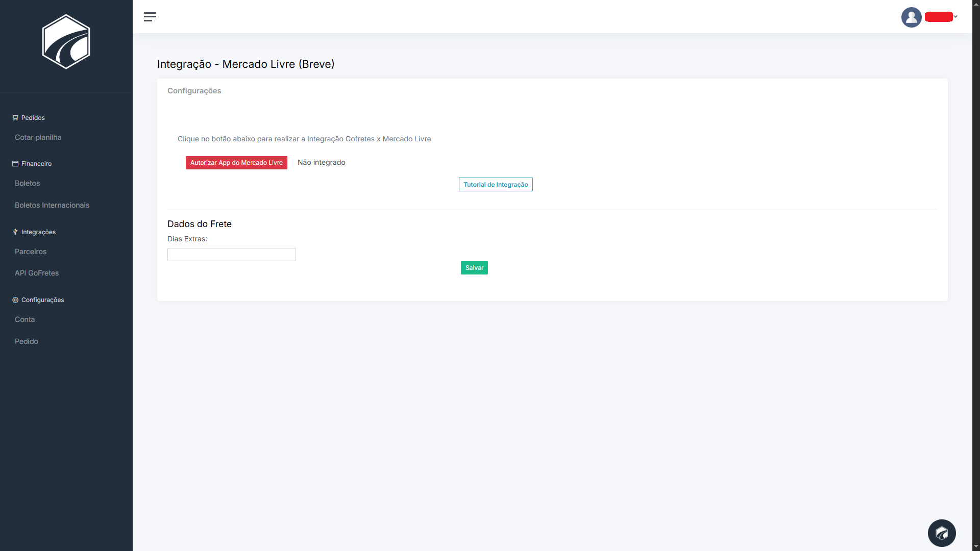This screenshot has width=980, height=551.
Task: Open Pedido settings in sidebar
Action: 26,341
